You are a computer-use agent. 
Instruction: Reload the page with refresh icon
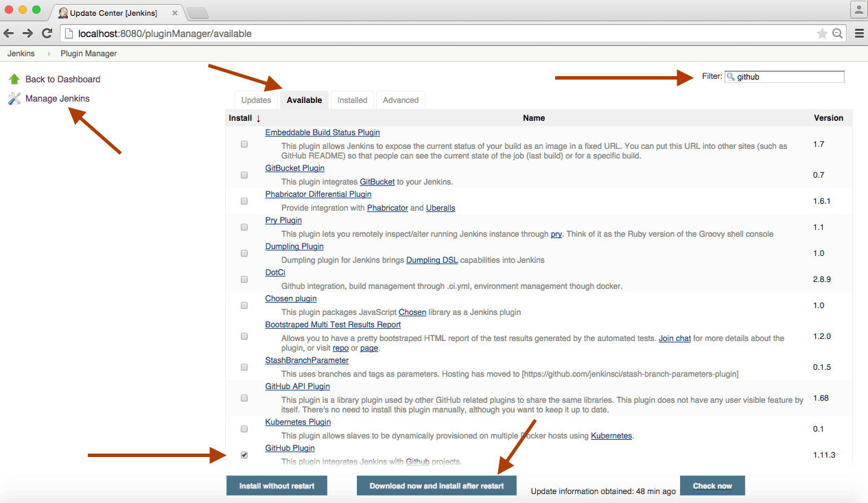(x=47, y=33)
